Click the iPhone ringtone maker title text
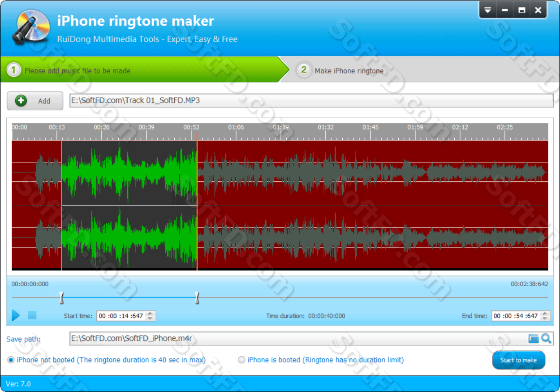Image resolution: width=560 pixels, height=392 pixels. pyautogui.click(x=136, y=21)
